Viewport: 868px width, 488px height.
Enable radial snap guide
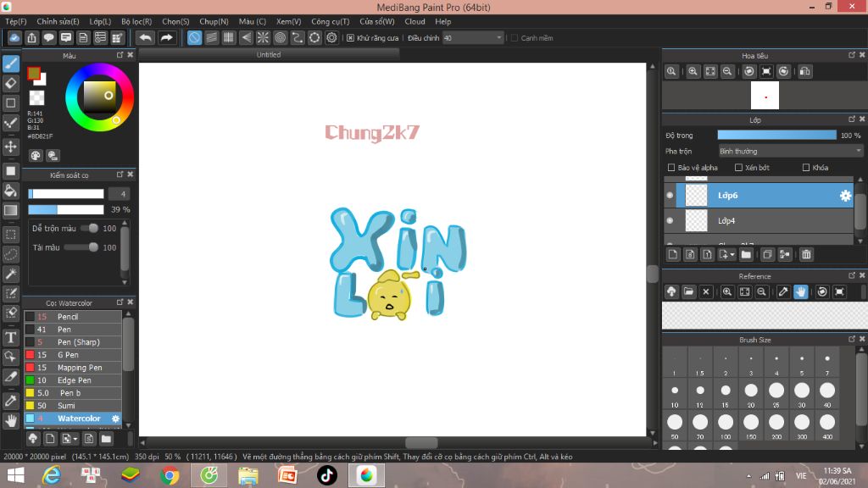[263, 37]
